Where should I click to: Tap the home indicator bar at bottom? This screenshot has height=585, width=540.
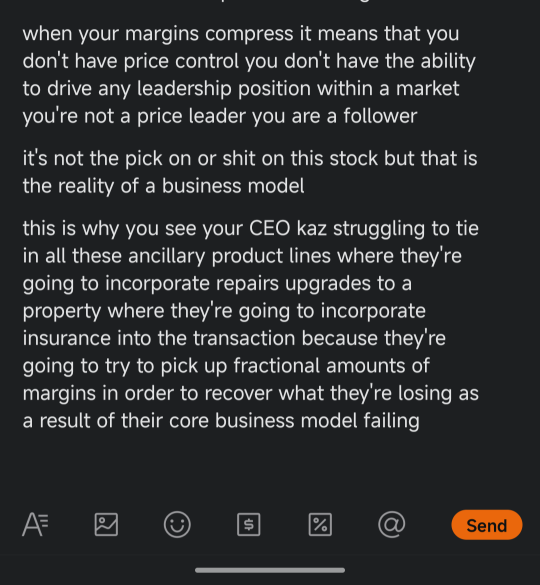point(270,570)
